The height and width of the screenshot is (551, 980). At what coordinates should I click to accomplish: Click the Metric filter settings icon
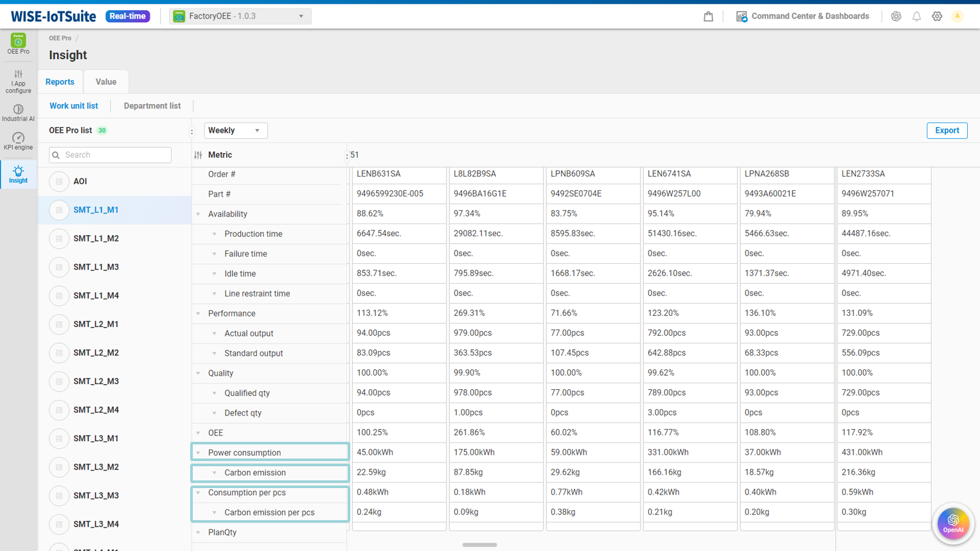tap(198, 155)
